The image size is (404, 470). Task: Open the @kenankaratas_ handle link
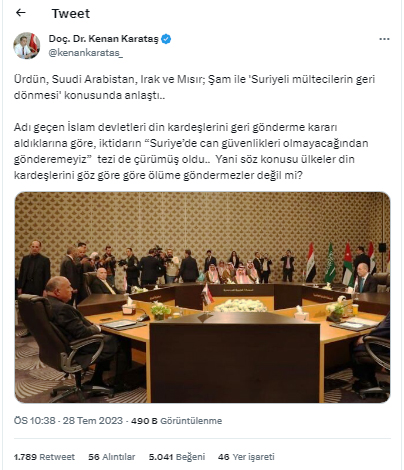click(86, 53)
